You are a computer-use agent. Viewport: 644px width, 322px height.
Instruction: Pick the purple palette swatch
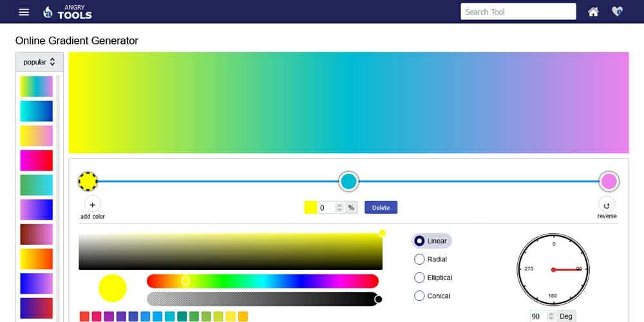(x=109, y=316)
